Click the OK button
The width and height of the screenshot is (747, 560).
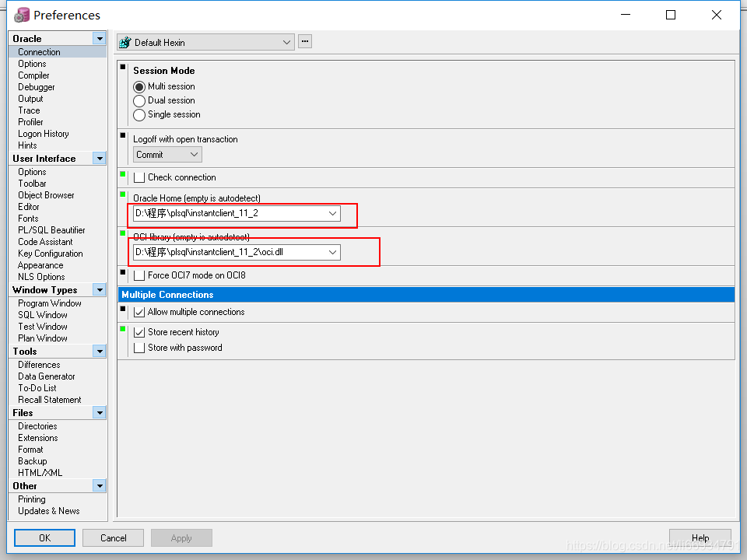coord(45,538)
